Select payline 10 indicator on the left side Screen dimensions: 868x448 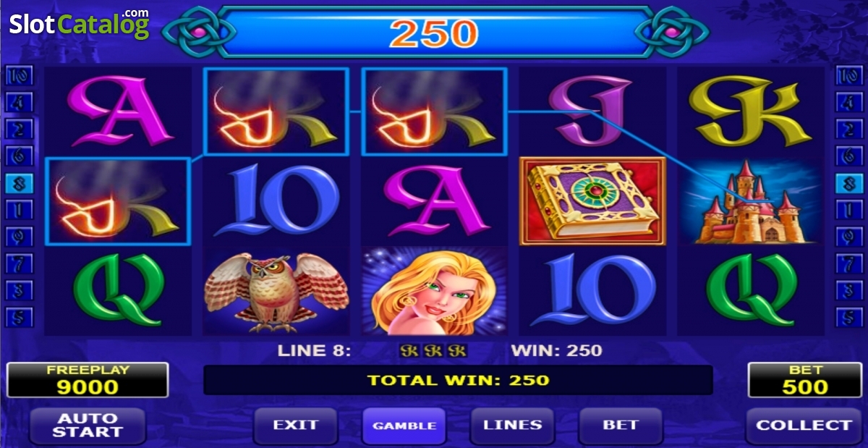pos(19,75)
